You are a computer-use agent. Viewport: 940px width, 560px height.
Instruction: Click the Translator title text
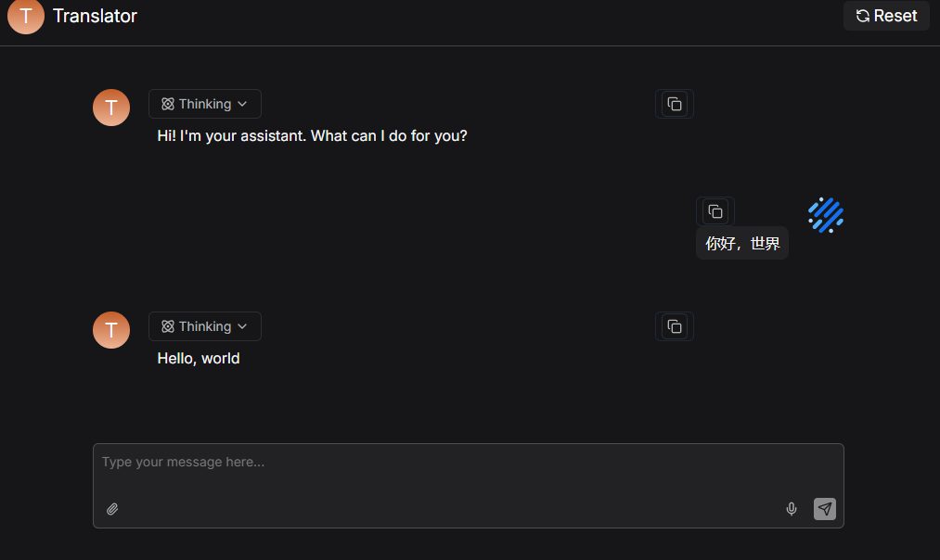coord(95,16)
